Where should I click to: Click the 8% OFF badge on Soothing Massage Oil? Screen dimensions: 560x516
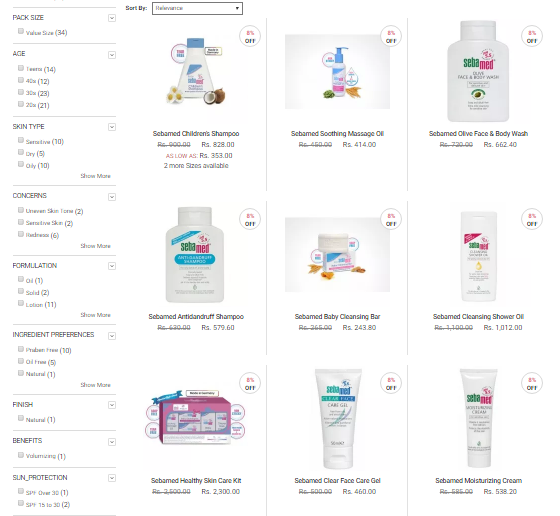pyautogui.click(x=391, y=36)
